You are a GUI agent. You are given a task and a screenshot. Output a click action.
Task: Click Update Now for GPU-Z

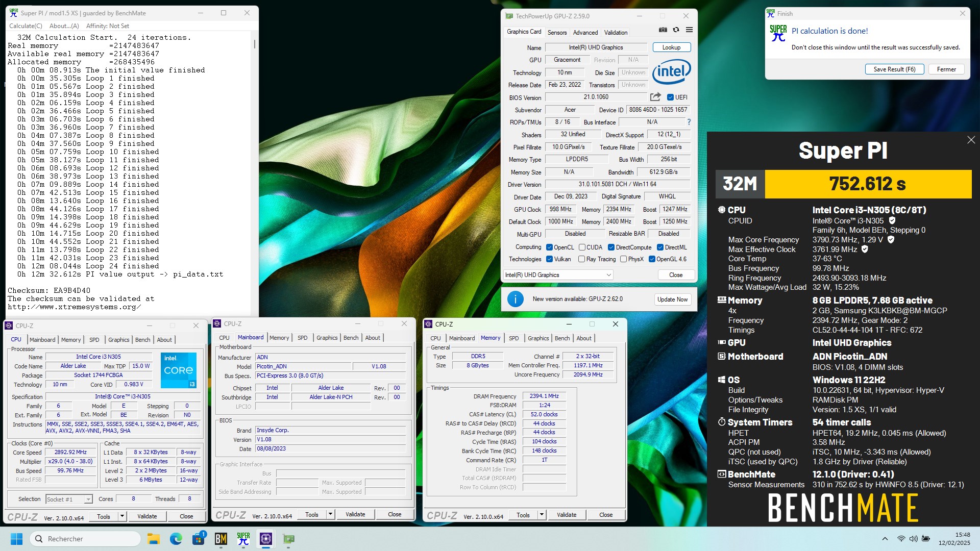pyautogui.click(x=672, y=299)
